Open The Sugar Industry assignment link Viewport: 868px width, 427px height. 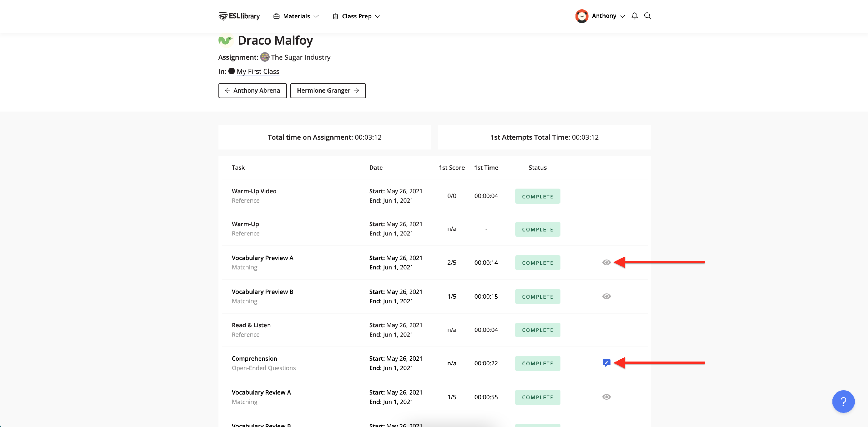click(x=300, y=57)
